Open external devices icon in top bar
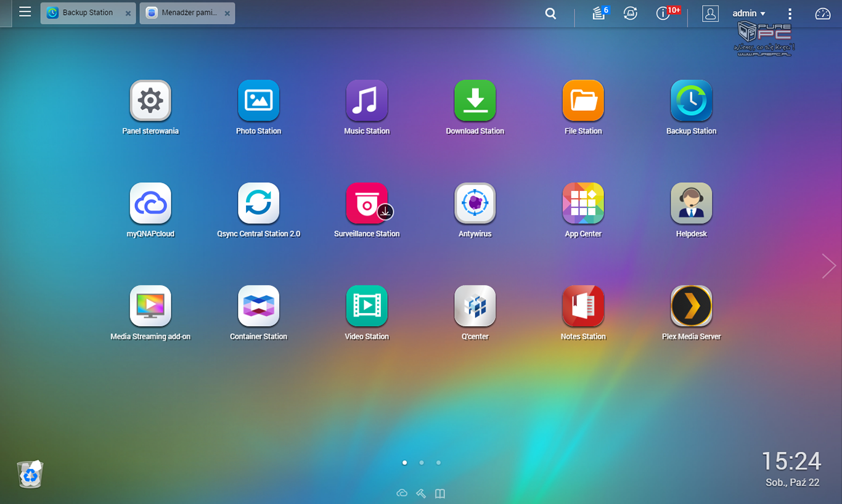Screen dimensions: 842x504 pyautogui.click(x=631, y=13)
